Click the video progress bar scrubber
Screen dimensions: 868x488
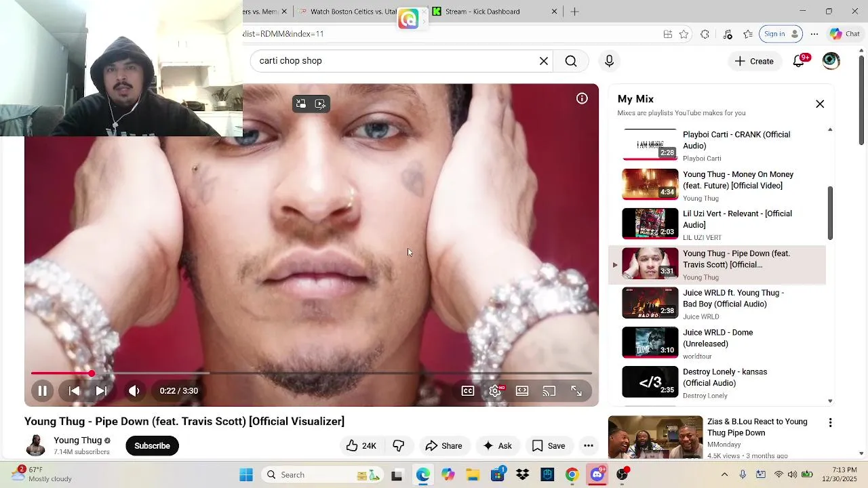(x=92, y=373)
